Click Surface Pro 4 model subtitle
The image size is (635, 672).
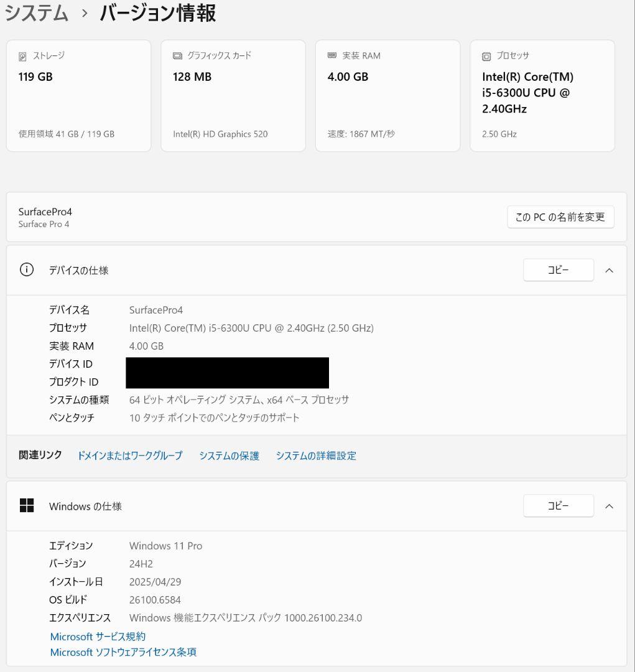tap(44, 224)
